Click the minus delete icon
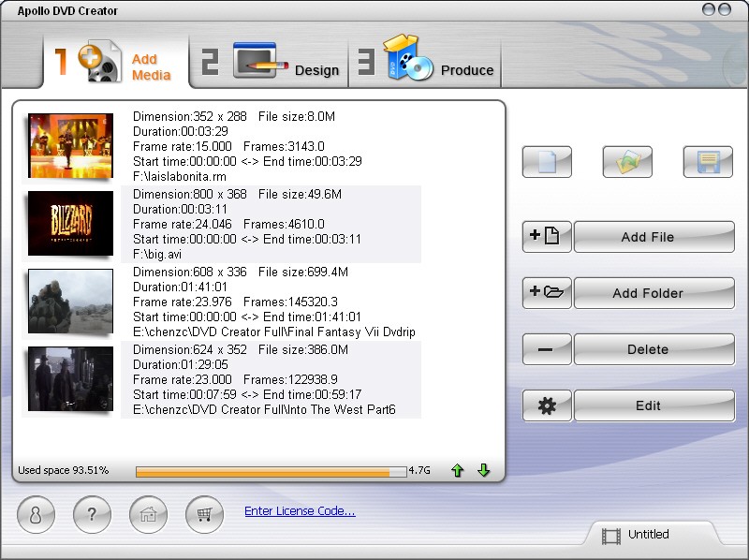This screenshot has height=560, width=749. (x=546, y=349)
